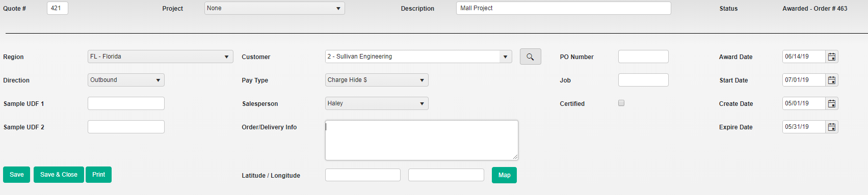868x195 pixels.
Task: Open the Salesperson dropdown showing Haley
Action: coord(377,103)
